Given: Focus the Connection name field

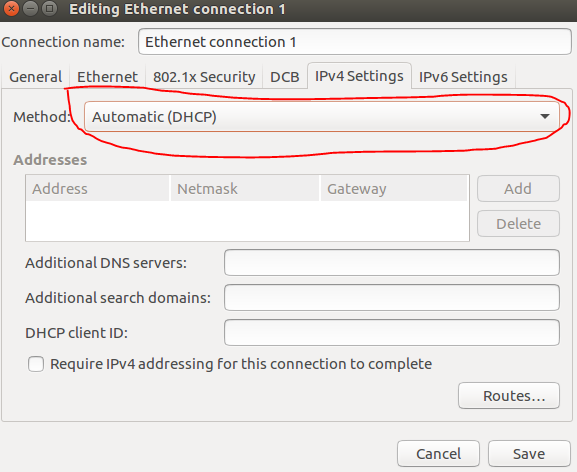Looking at the screenshot, I should [x=355, y=42].
